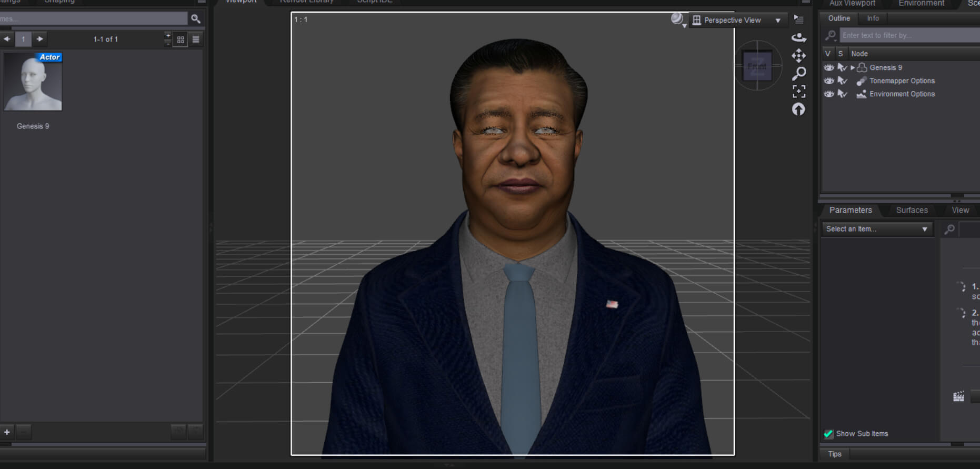Switch content pane to list view
This screenshot has height=469, width=980.
196,39
